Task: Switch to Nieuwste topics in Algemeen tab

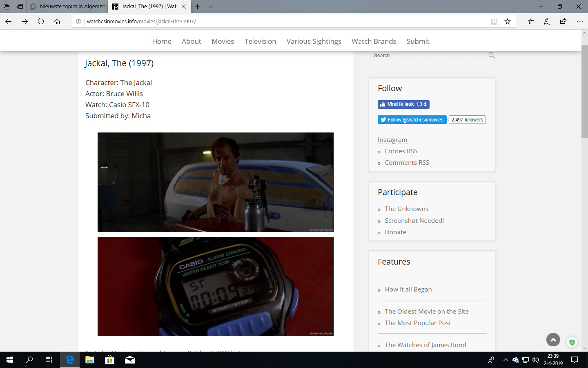Action: 67,7
